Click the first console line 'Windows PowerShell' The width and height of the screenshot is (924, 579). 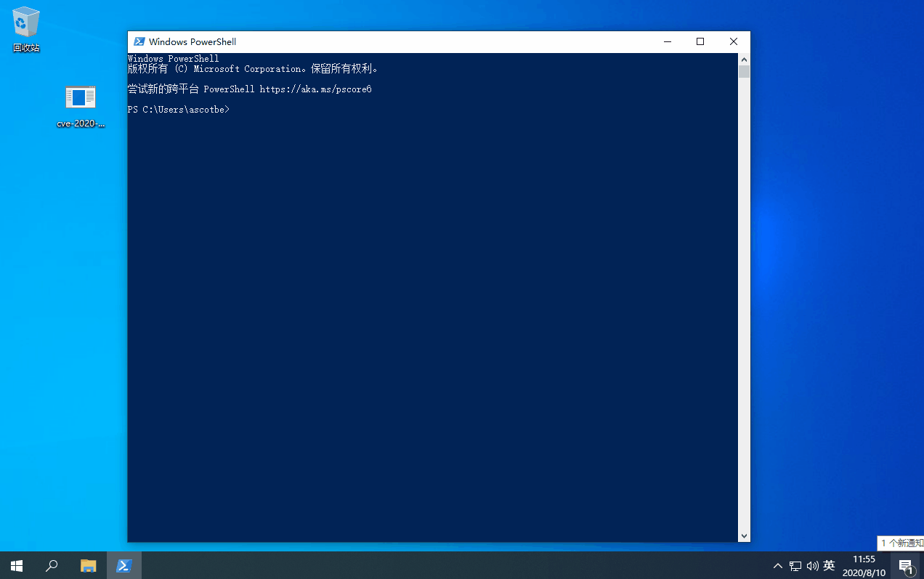click(x=174, y=58)
